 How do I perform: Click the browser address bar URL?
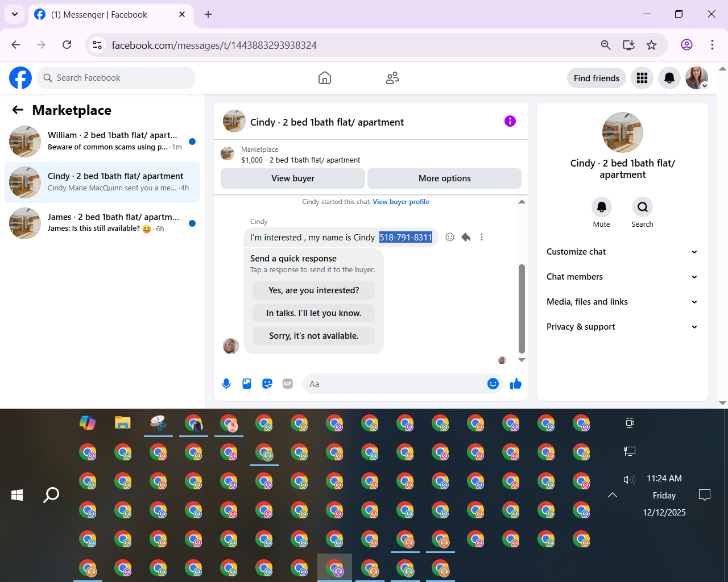[x=214, y=45]
